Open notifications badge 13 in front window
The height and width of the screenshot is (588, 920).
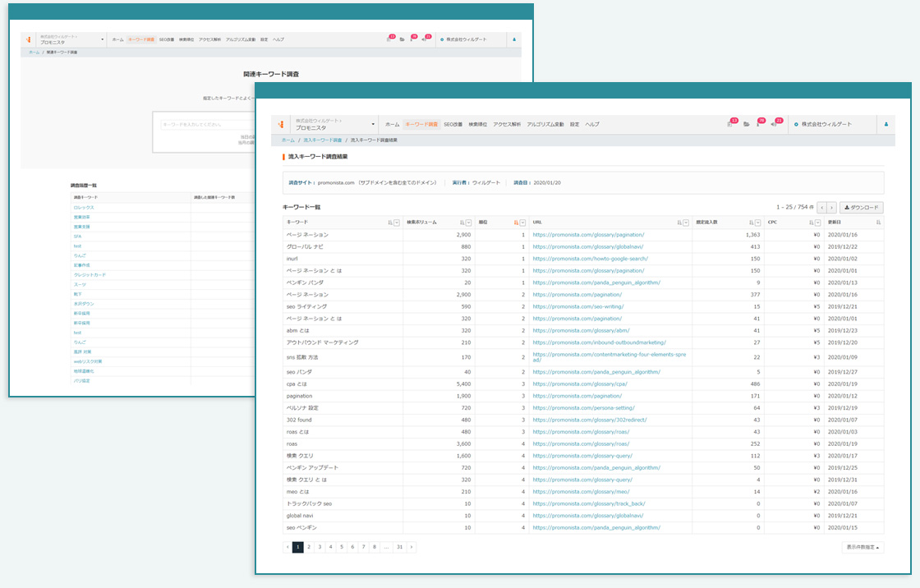pyautogui.click(x=731, y=123)
